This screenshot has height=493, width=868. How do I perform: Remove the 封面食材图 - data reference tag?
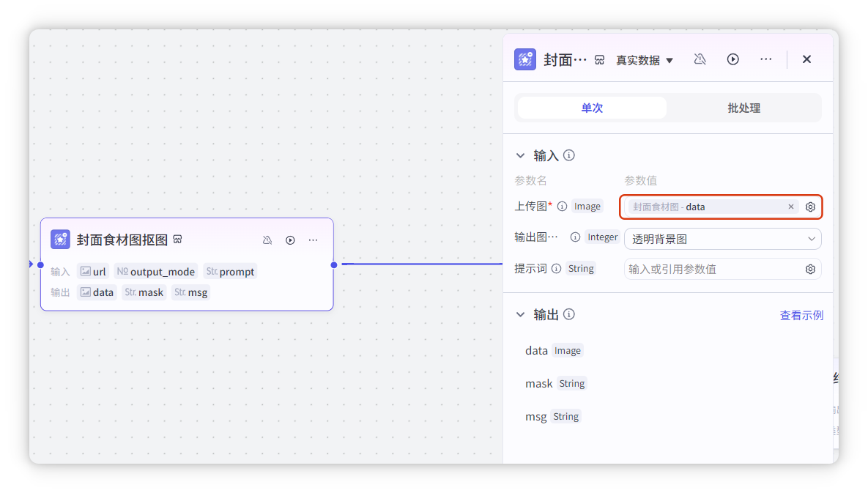tap(790, 207)
